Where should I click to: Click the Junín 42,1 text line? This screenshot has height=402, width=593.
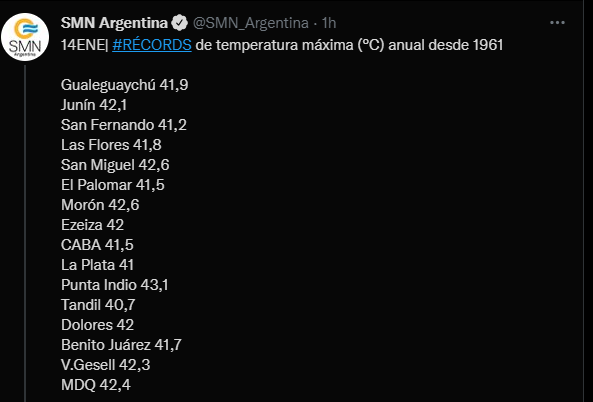pyautogui.click(x=94, y=105)
